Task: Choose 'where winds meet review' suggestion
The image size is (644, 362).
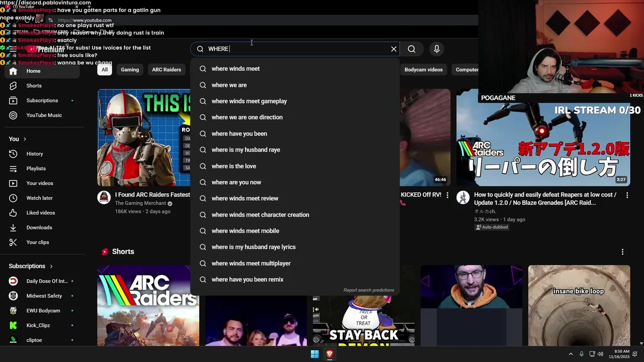Action: click(295, 198)
